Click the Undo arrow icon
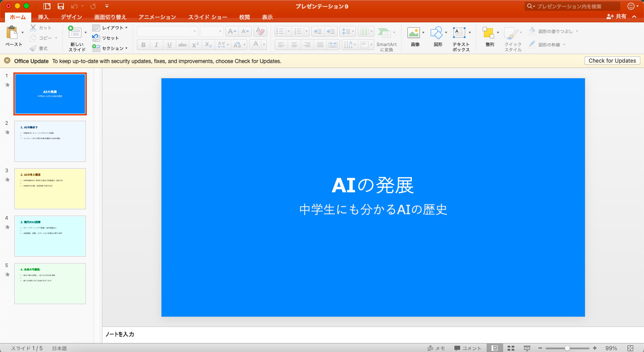 [74, 6]
